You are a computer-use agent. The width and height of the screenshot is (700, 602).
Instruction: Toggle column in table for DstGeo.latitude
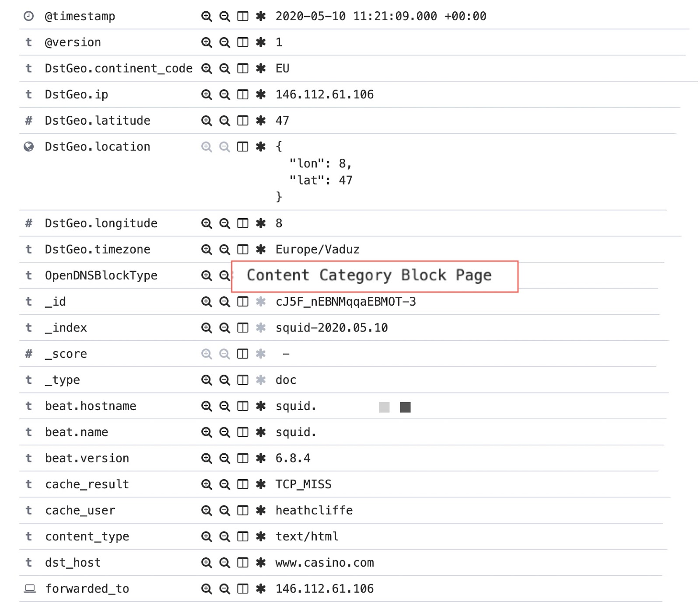click(243, 121)
